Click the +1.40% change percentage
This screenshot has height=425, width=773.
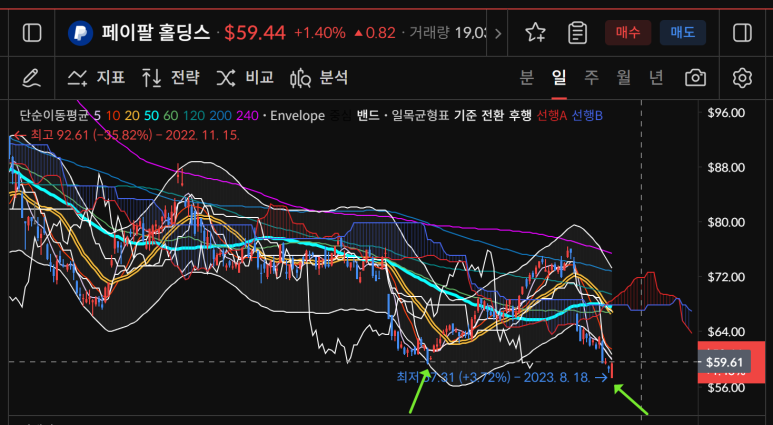[x=320, y=33]
